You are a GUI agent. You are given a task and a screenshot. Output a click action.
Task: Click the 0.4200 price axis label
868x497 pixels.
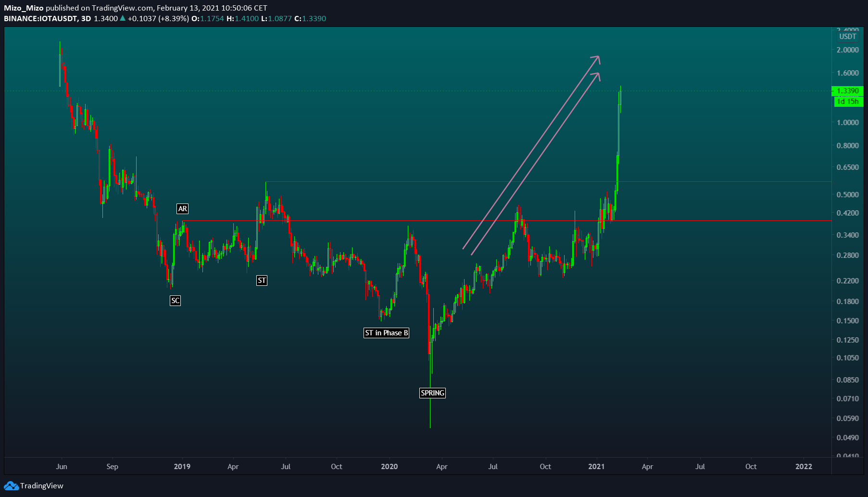click(x=847, y=213)
